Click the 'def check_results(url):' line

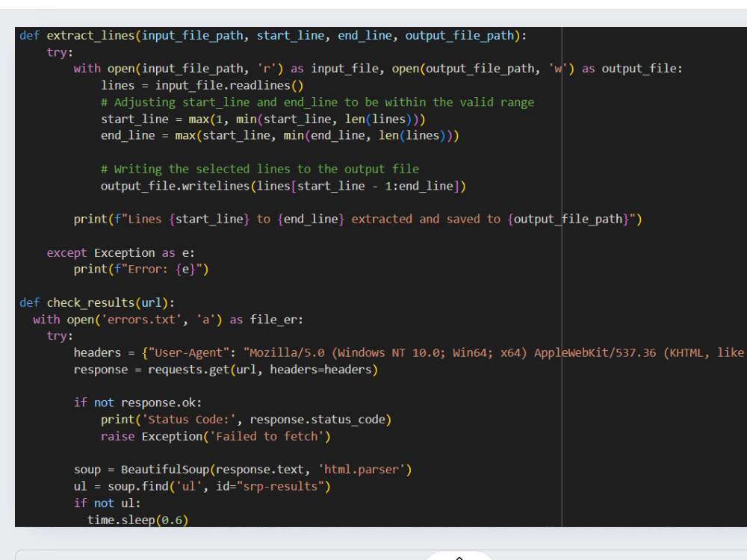point(97,303)
